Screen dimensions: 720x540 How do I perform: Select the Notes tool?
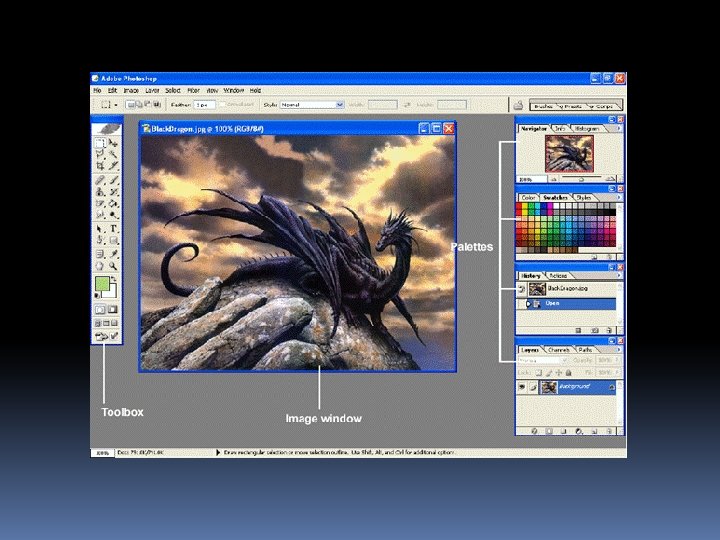coord(100,253)
